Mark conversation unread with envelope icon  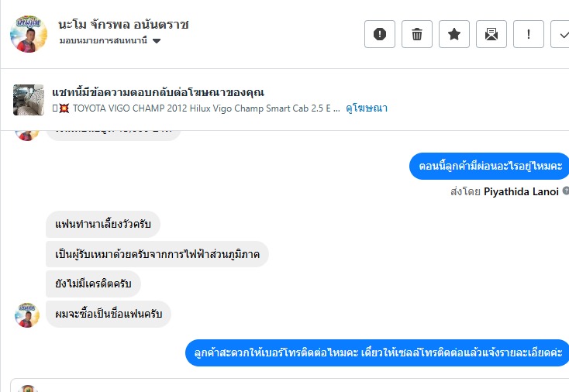click(x=491, y=34)
